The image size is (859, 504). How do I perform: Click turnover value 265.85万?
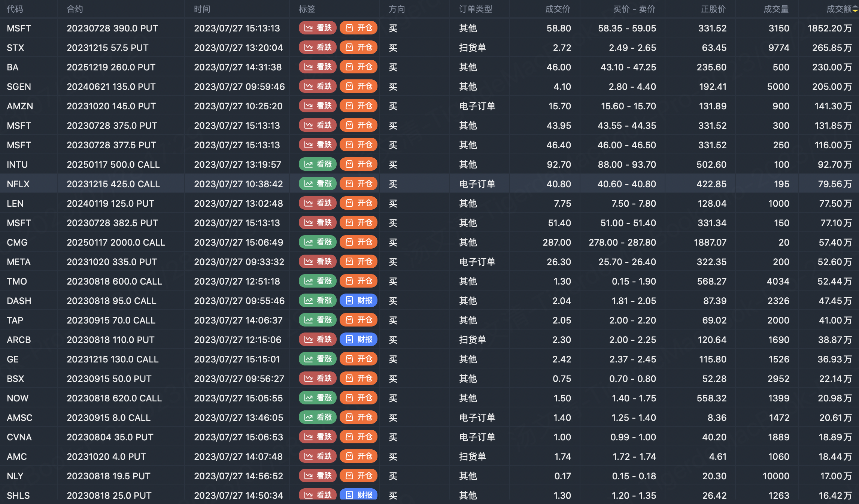point(832,48)
